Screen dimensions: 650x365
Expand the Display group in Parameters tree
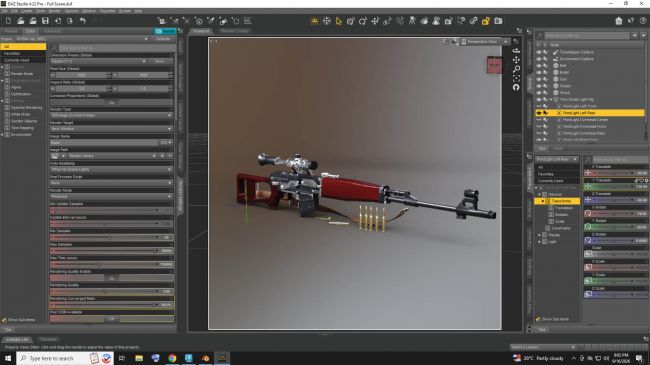(x=540, y=235)
